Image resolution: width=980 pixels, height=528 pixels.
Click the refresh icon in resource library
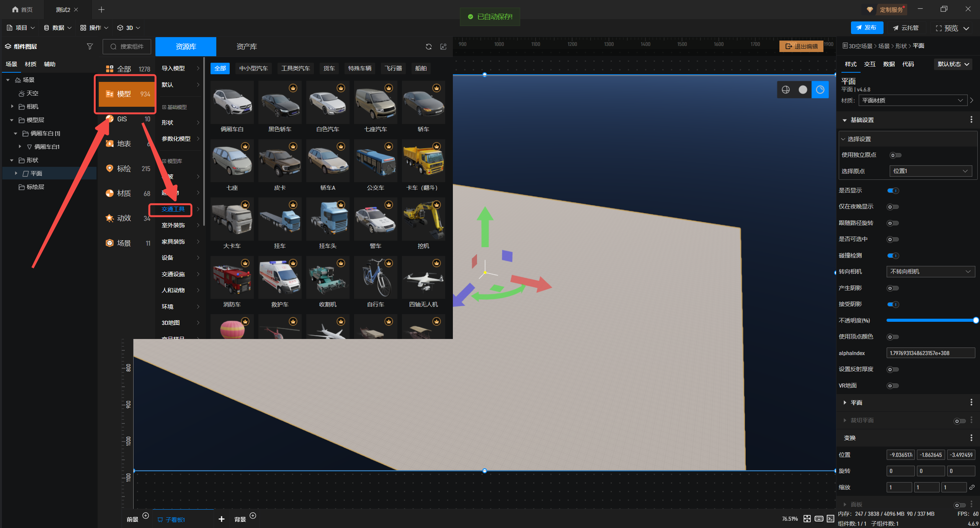point(428,46)
